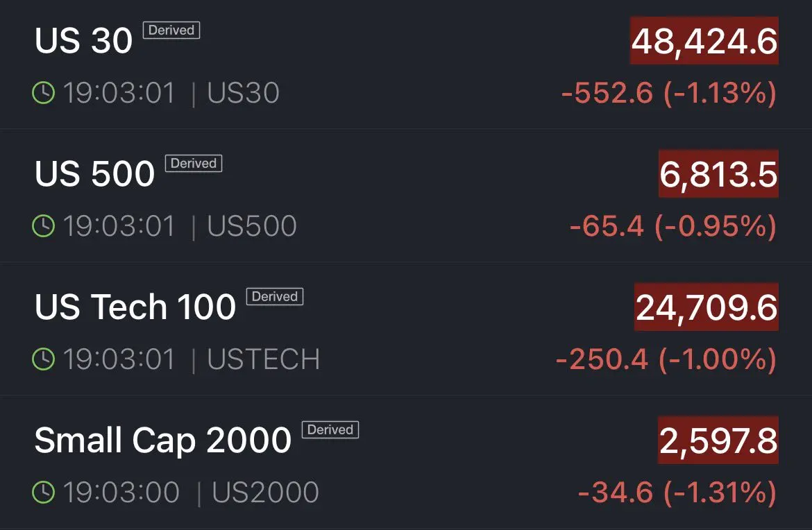This screenshot has width=812, height=530.
Task: Click the 48,424.6 price box
Action: tap(704, 42)
